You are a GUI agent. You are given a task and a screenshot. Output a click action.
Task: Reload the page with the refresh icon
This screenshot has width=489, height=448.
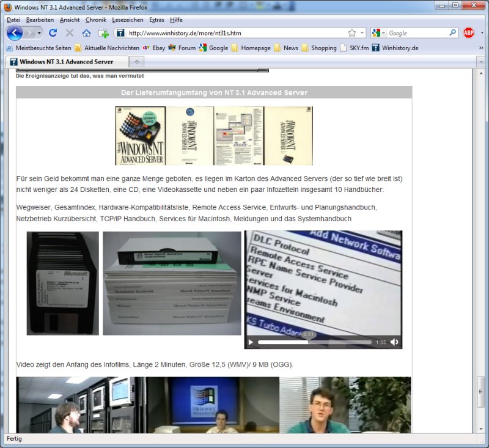[x=53, y=33]
